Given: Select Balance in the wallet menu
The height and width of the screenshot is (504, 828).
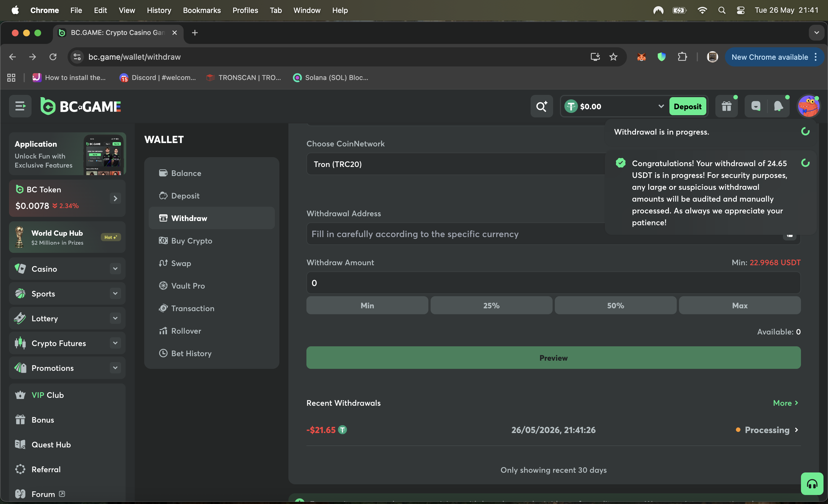Looking at the screenshot, I should coord(212,173).
